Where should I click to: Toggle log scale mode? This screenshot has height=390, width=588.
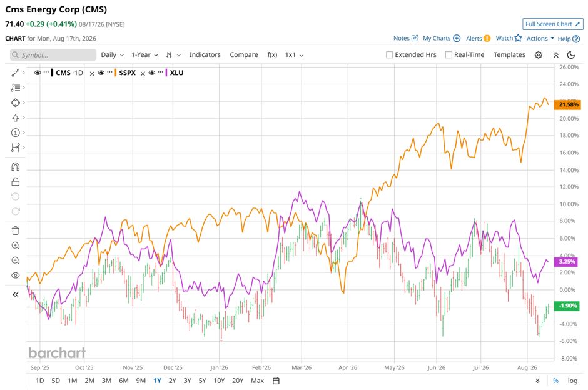tap(572, 381)
